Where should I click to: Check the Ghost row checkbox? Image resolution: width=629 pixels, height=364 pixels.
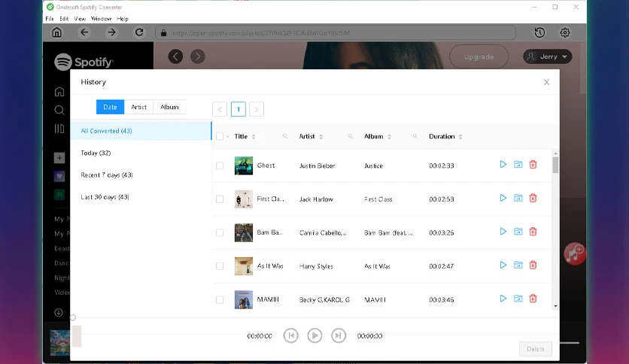[220, 165]
